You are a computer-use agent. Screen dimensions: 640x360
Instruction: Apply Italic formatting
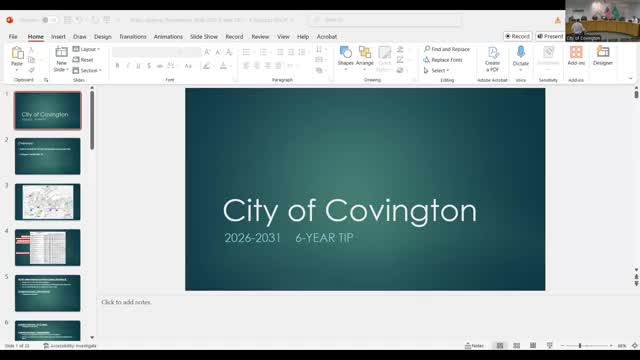click(128, 66)
